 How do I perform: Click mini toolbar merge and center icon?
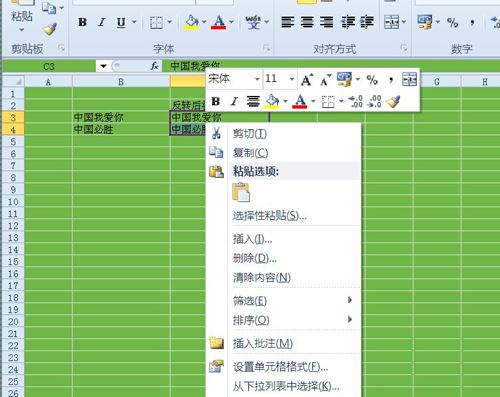[410, 79]
